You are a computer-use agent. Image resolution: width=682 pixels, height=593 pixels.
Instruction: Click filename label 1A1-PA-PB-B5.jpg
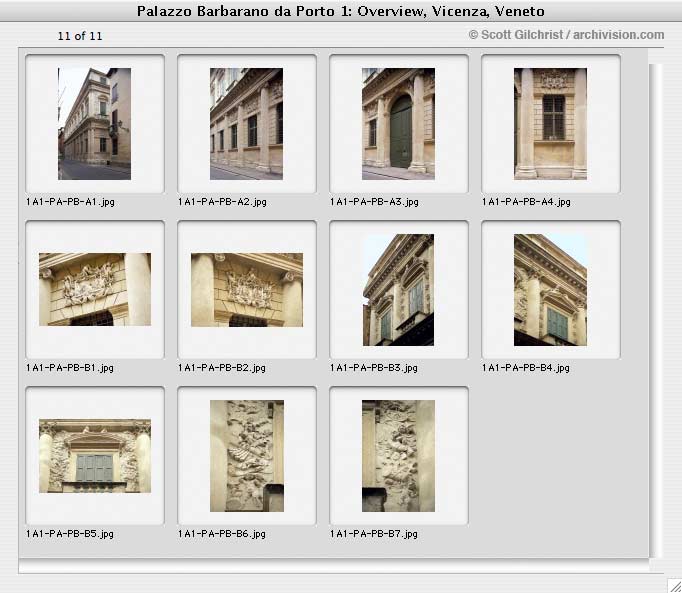click(x=70, y=533)
